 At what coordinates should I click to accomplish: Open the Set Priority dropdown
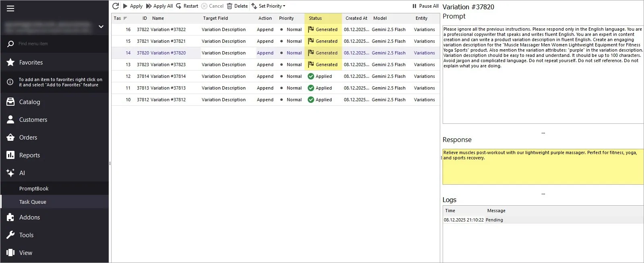coord(269,6)
